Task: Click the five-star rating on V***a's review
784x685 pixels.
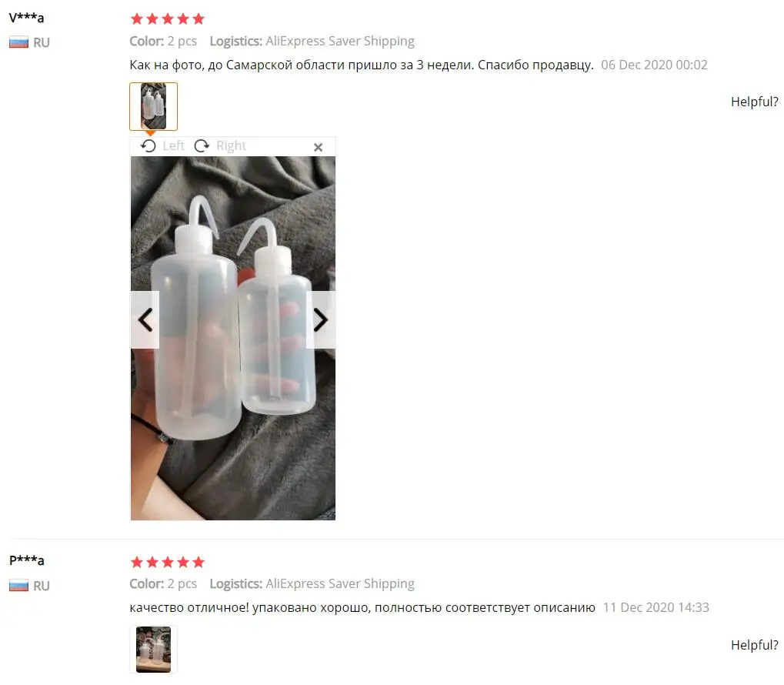Action: coord(168,19)
